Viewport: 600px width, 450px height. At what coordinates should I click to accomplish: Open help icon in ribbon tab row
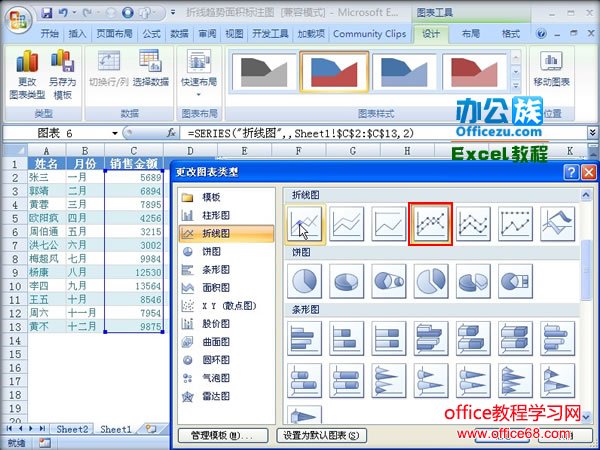tap(541, 34)
